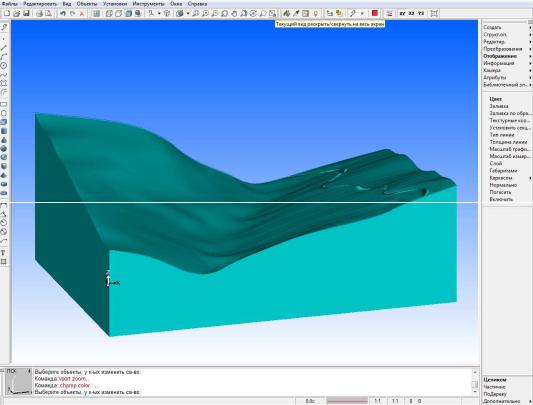Image resolution: width=533 pixels, height=405 pixels.
Task: Open the Справка menu
Action: pyautogui.click(x=197, y=4)
